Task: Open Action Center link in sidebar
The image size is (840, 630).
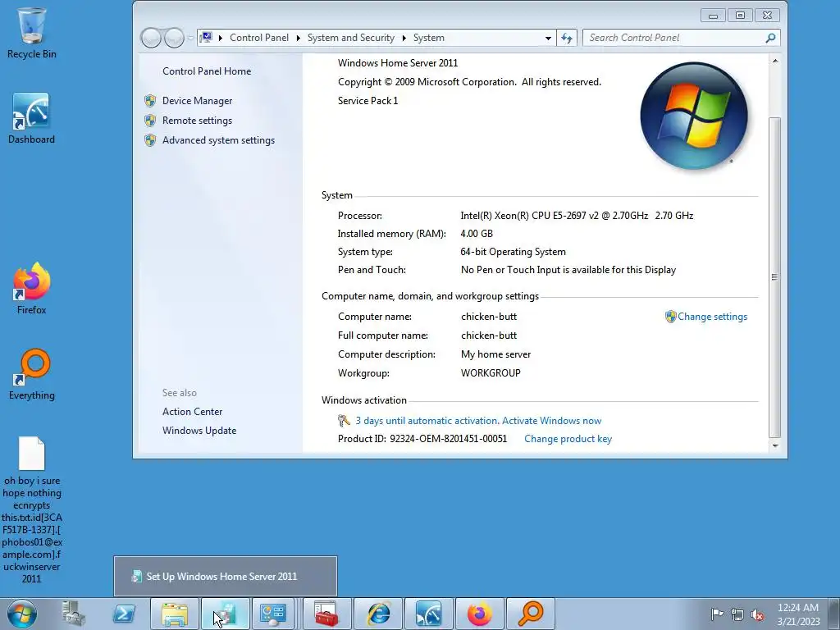Action: pos(192,412)
